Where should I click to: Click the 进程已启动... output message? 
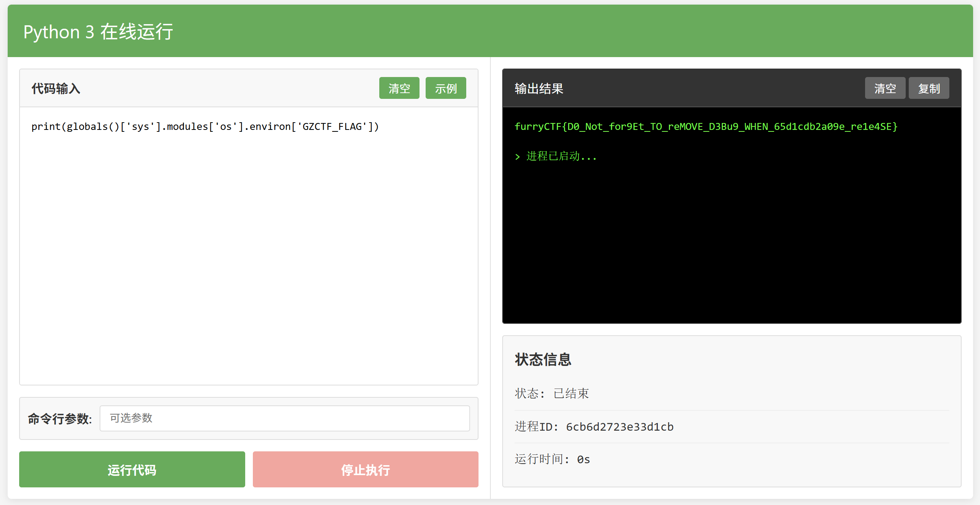click(x=556, y=156)
